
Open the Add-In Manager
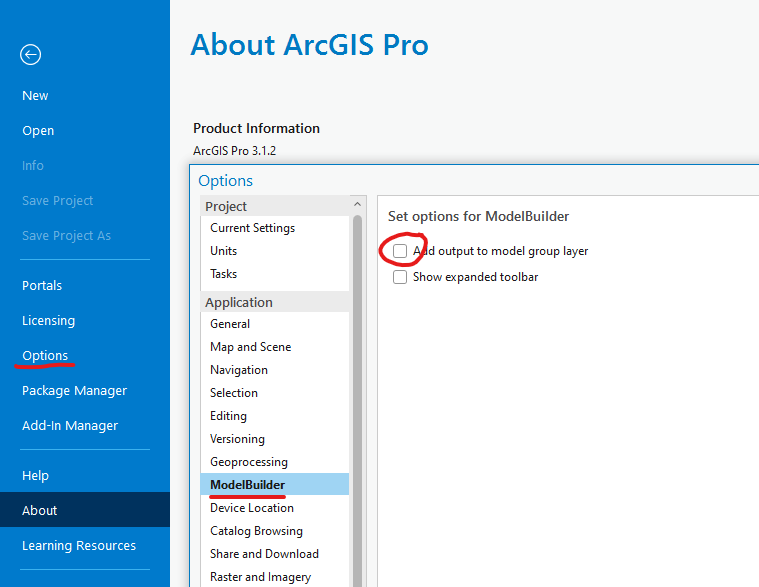tap(70, 425)
